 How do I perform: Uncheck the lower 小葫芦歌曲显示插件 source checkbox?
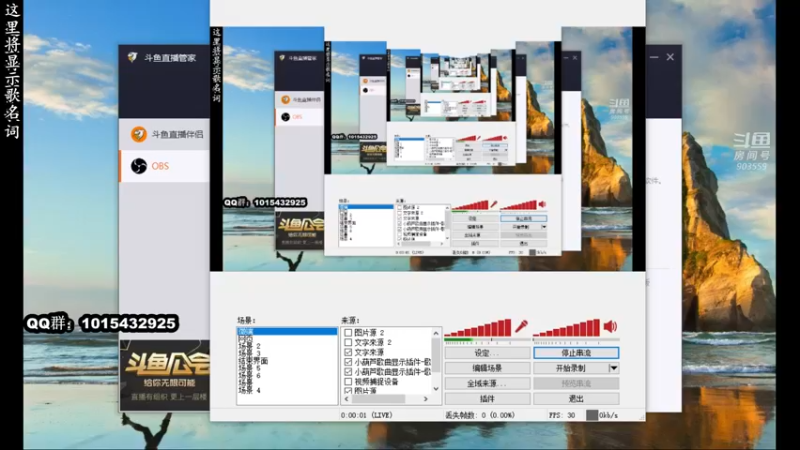(x=348, y=372)
